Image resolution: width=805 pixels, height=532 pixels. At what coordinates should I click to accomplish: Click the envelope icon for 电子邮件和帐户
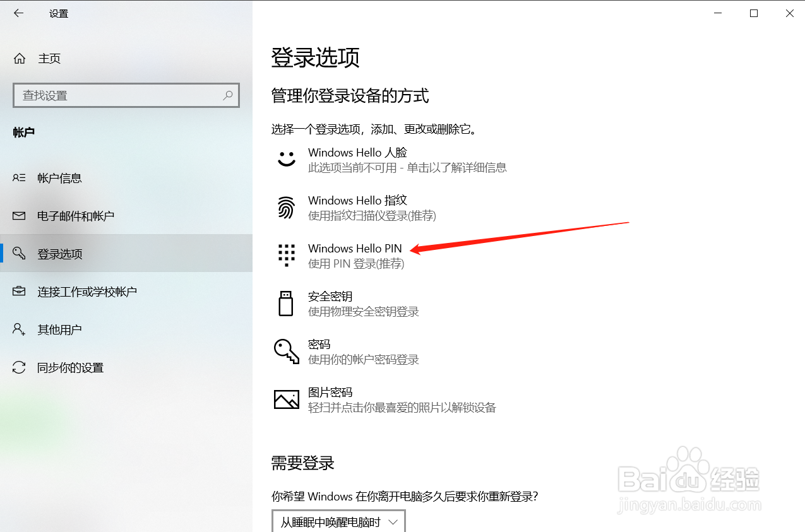tap(20, 216)
